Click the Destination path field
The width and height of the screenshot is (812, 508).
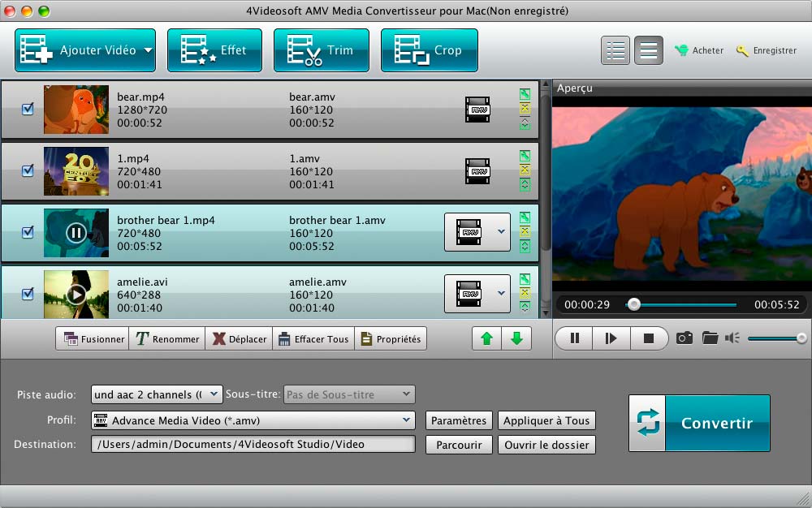[x=253, y=445]
